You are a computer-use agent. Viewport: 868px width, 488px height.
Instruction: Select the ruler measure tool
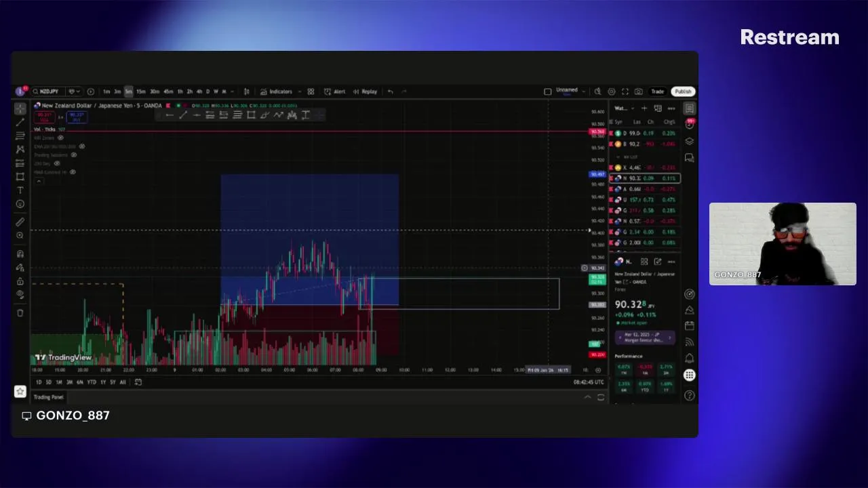(x=20, y=222)
